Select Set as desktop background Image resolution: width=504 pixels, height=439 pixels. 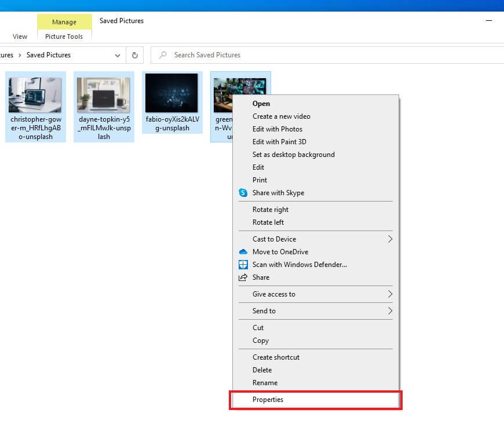pos(293,155)
